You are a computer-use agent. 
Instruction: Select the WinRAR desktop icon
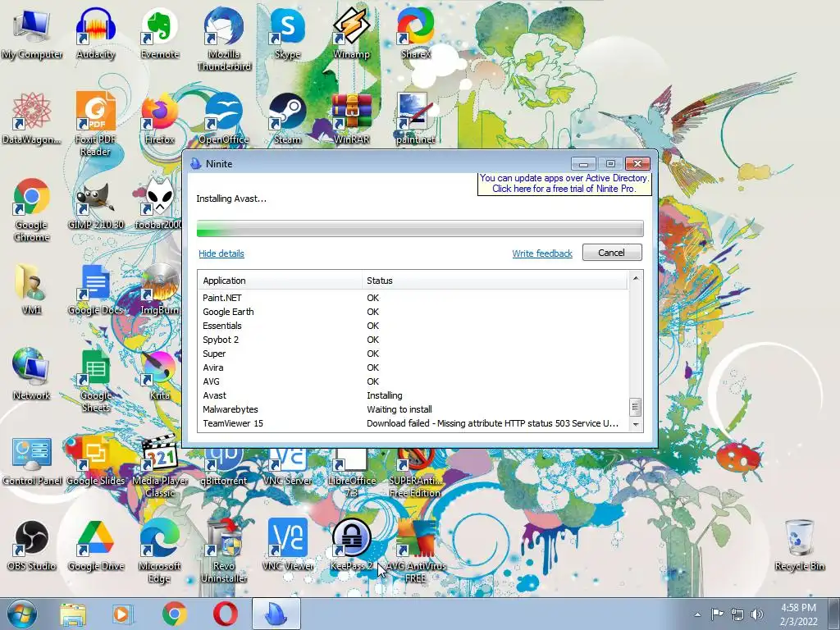pos(351,118)
